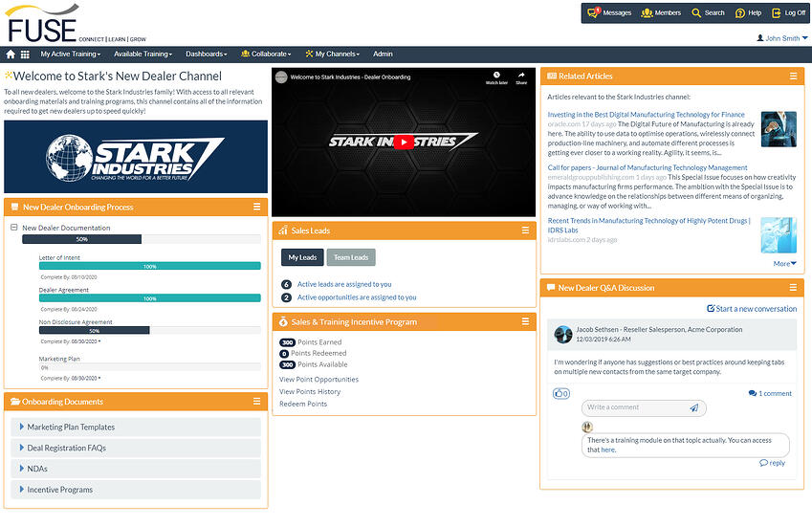Open Active leads are assigned to you
The height and width of the screenshot is (526, 812).
[344, 284]
